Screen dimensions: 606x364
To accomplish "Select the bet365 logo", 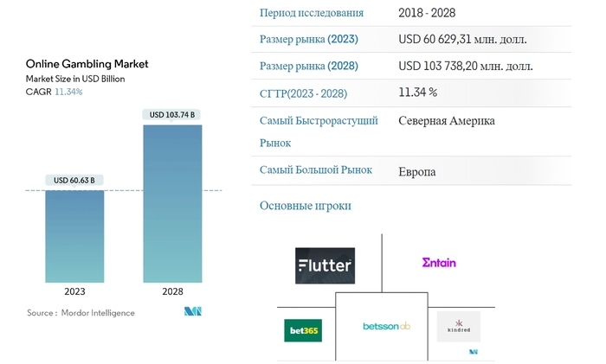I will point(303,329).
